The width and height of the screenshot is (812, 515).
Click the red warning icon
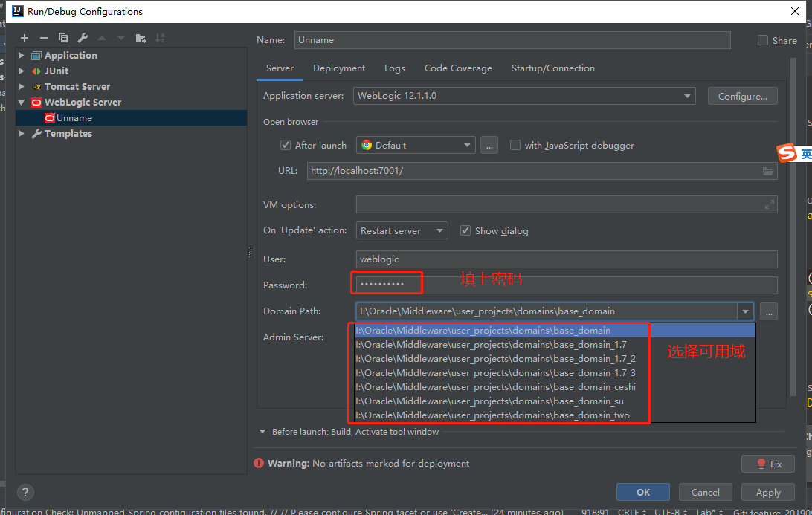click(259, 463)
